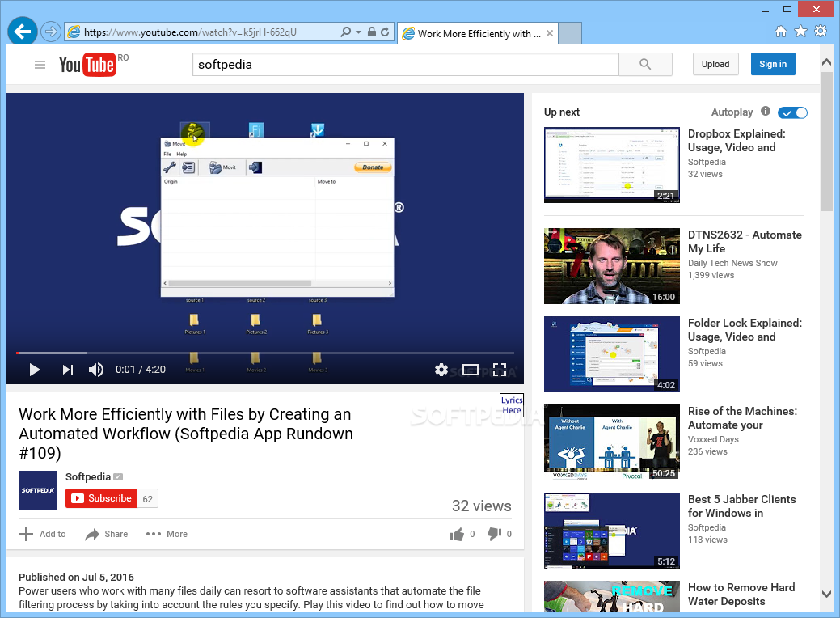Open a new blank tab

tap(569, 33)
